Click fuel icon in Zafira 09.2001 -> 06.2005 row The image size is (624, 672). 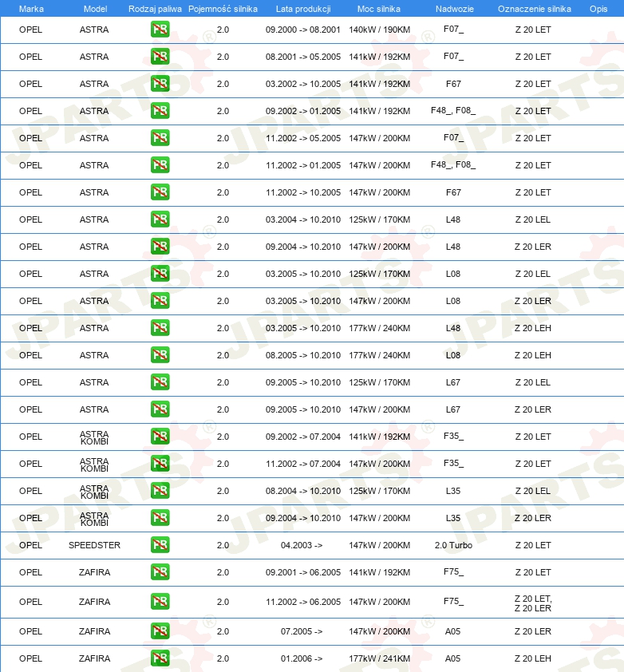coord(160,572)
